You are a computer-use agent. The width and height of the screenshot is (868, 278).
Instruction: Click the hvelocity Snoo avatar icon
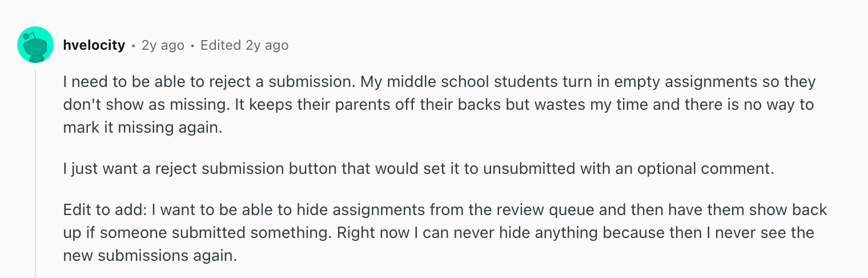point(35,45)
